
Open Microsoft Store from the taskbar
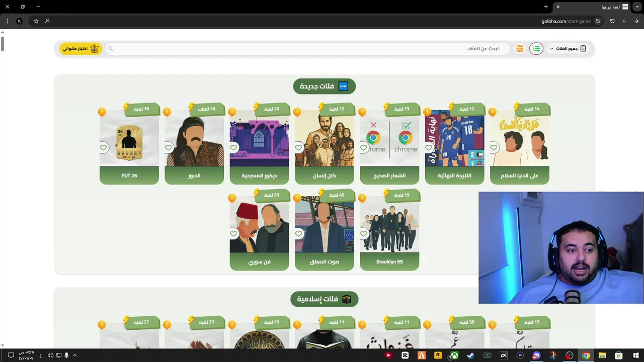tap(619, 355)
